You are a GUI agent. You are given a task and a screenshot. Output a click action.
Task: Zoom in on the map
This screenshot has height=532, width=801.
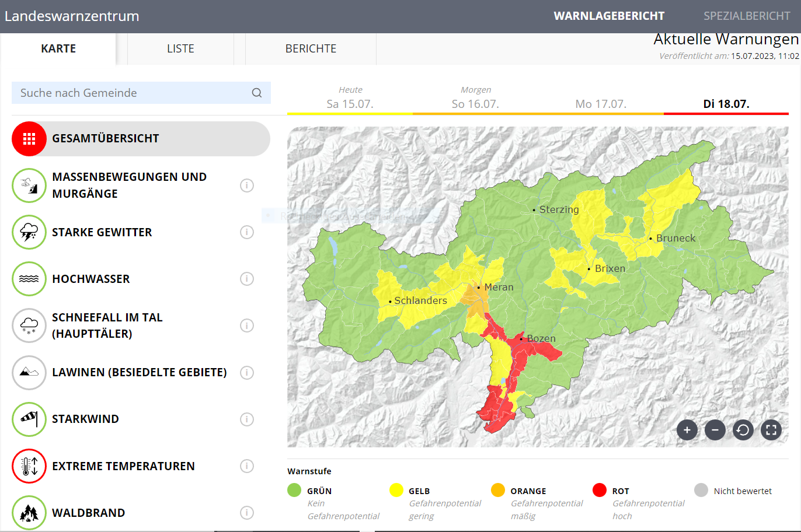(x=687, y=430)
